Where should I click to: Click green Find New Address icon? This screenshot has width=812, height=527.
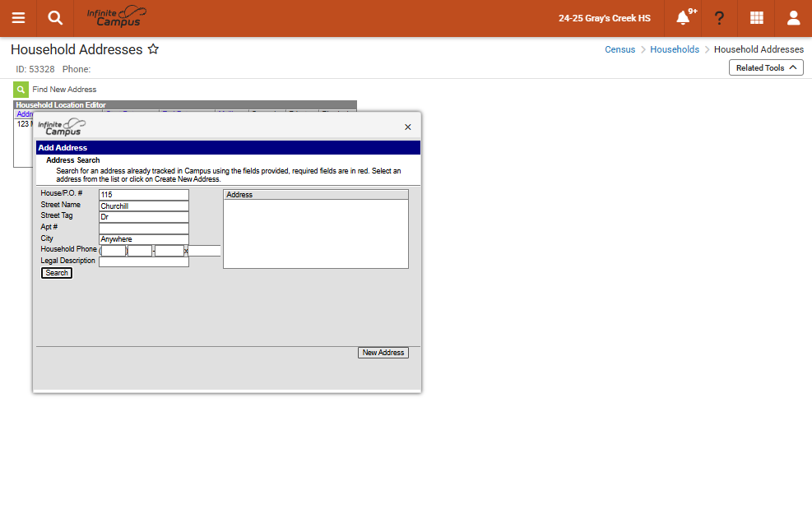click(x=21, y=90)
